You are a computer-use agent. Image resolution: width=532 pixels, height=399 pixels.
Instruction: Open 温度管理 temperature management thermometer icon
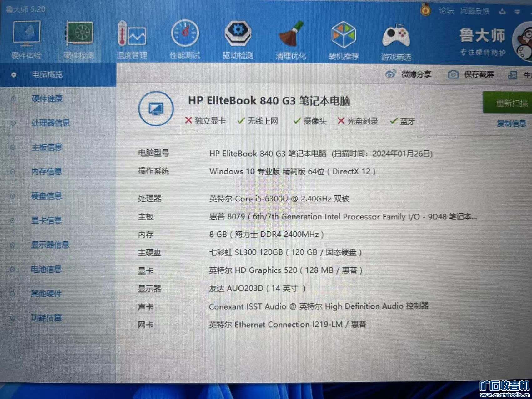132,33
